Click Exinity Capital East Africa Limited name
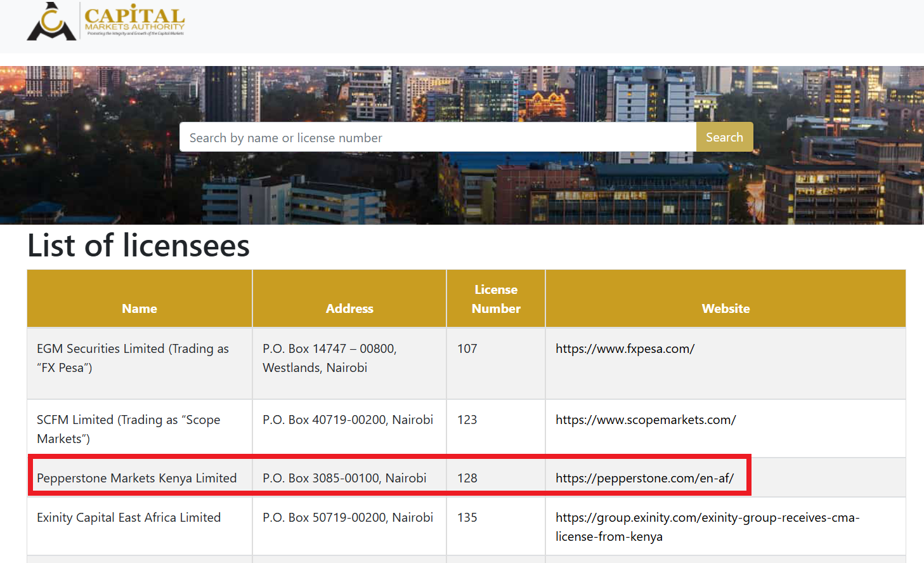Image resolution: width=924 pixels, height=563 pixels. 129,518
